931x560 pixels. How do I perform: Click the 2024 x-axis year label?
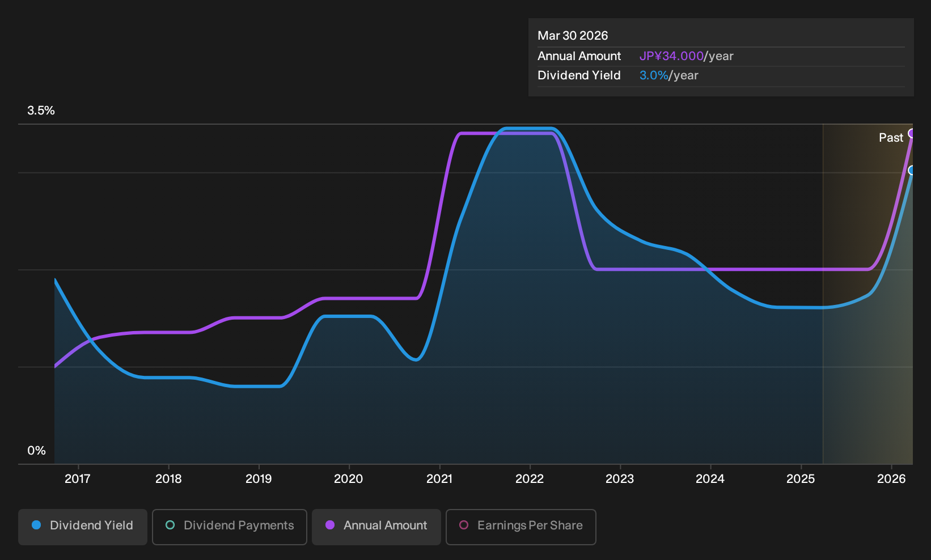tap(710, 479)
